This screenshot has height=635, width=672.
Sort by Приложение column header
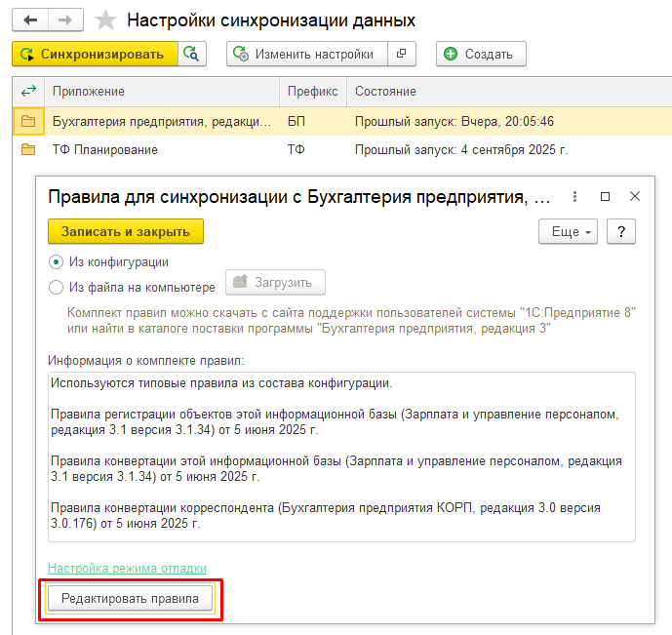click(x=162, y=92)
